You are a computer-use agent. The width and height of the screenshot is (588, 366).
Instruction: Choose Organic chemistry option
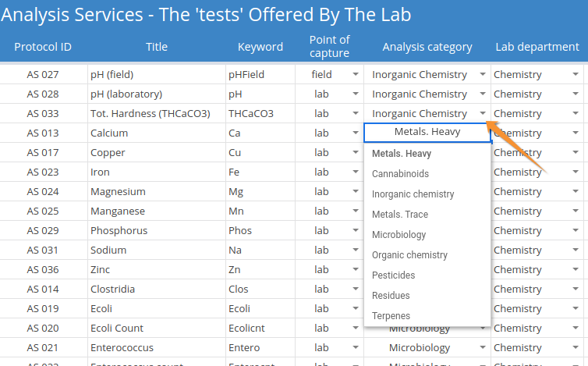point(409,255)
